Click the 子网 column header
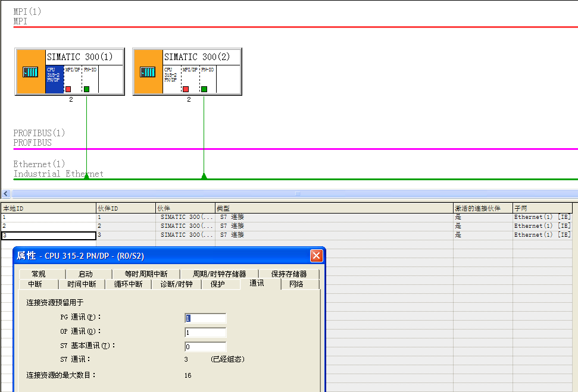Screen dimensions: 578x392 click(542, 208)
